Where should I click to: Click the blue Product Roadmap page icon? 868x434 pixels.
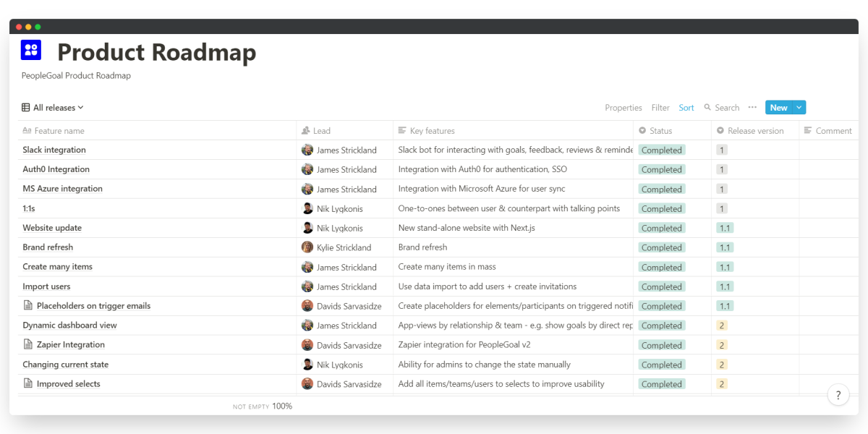pyautogui.click(x=31, y=50)
